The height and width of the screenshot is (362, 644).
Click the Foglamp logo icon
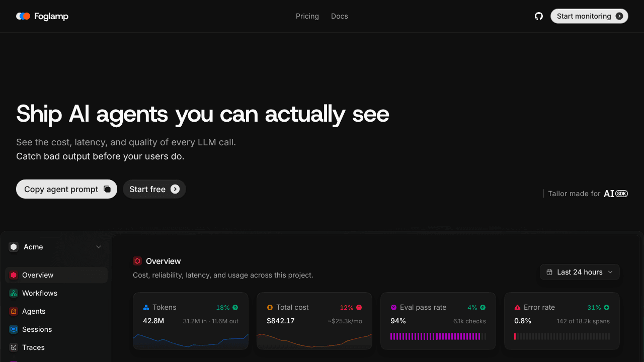[23, 16]
